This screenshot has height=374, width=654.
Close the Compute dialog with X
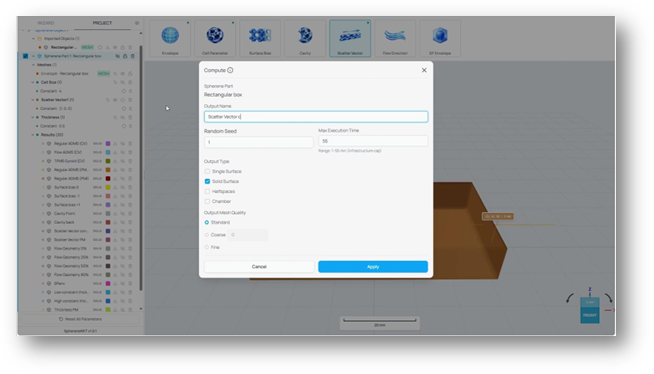424,70
